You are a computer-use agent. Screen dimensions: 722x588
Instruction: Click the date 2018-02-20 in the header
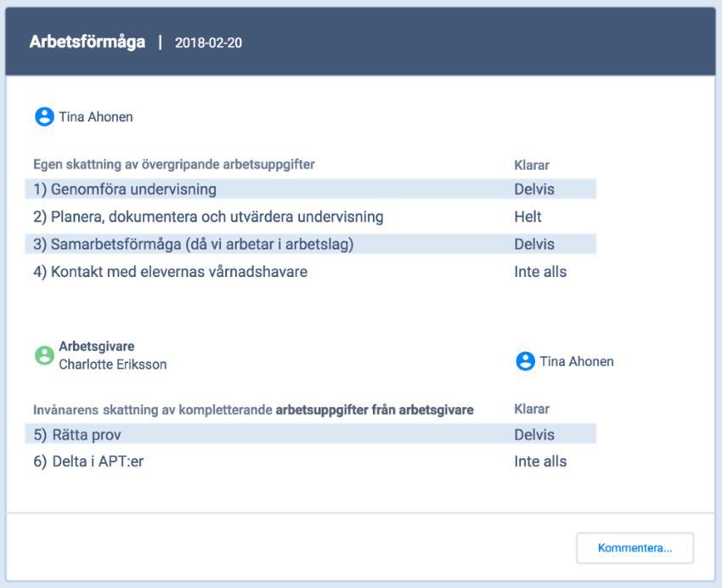point(208,42)
